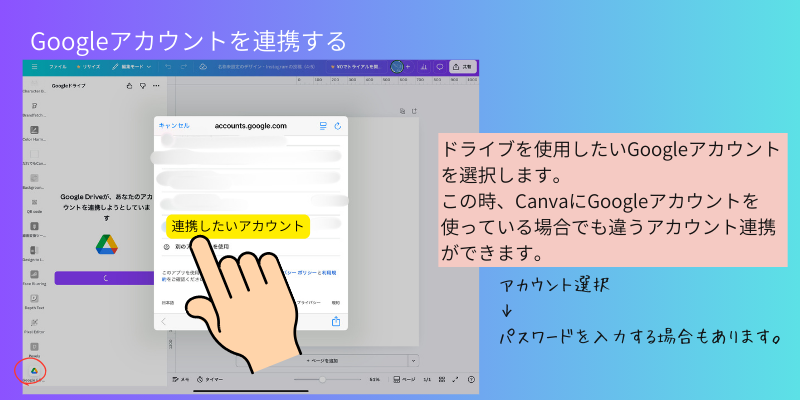Image resolution: width=800 pixels, height=400 pixels.
Task: Open the comments speech bubble icon
Action: 439,67
